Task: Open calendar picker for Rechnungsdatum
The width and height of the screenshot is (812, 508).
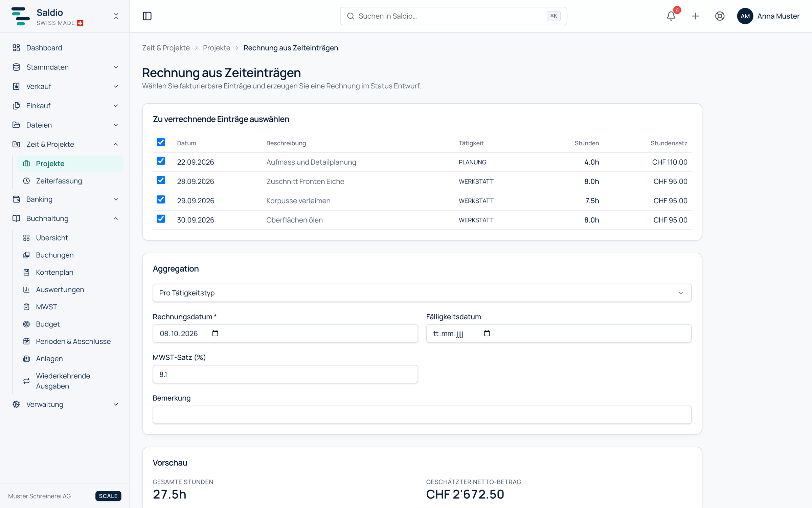Action: click(215, 333)
